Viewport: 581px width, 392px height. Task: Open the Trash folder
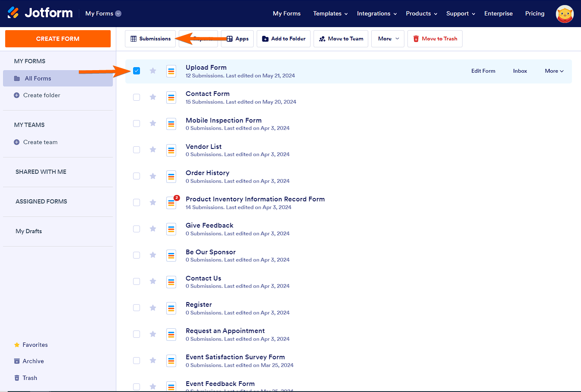(25, 378)
